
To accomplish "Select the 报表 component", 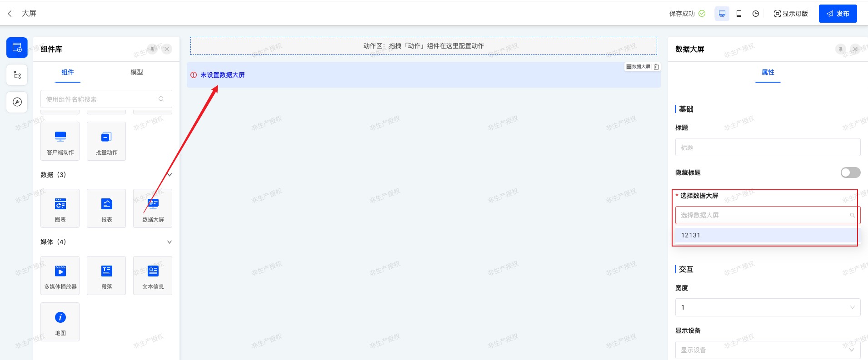I will pyautogui.click(x=106, y=208).
